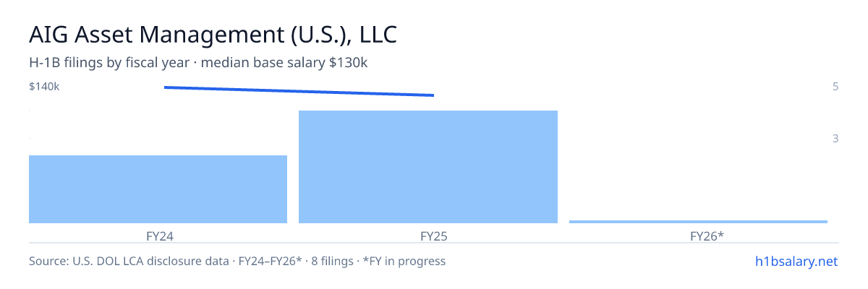
Task: Click the FY24 axis label
Action: (x=158, y=236)
